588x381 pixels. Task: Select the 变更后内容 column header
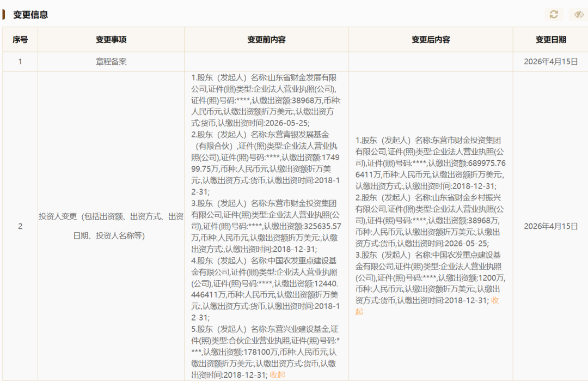click(431, 40)
